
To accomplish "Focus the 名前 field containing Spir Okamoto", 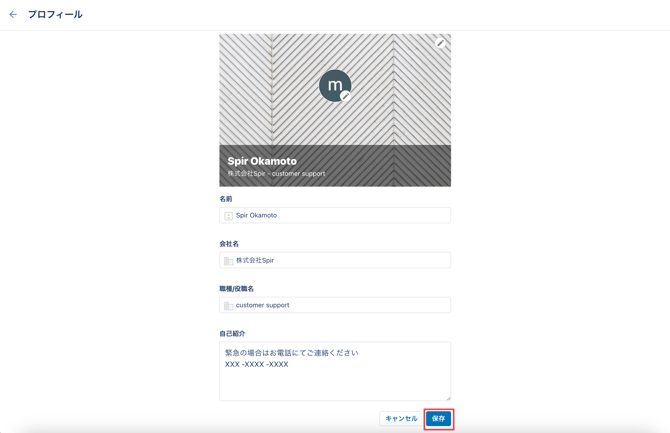I will [x=340, y=215].
